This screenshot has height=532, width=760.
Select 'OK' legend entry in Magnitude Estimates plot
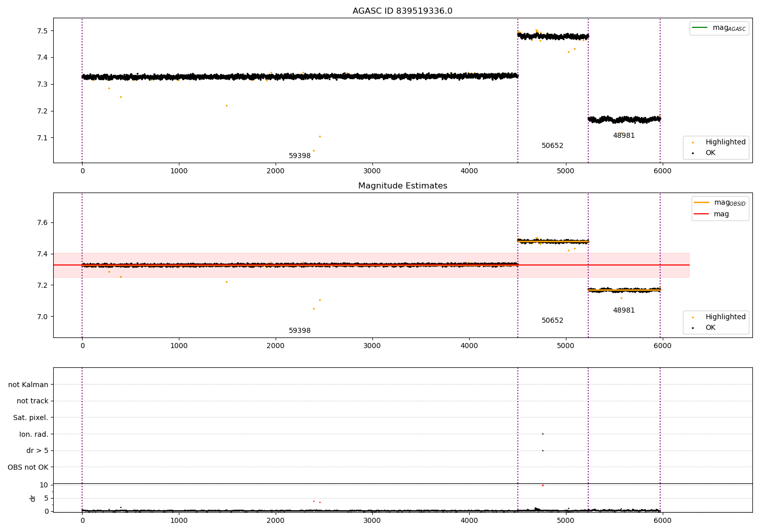tap(710, 328)
